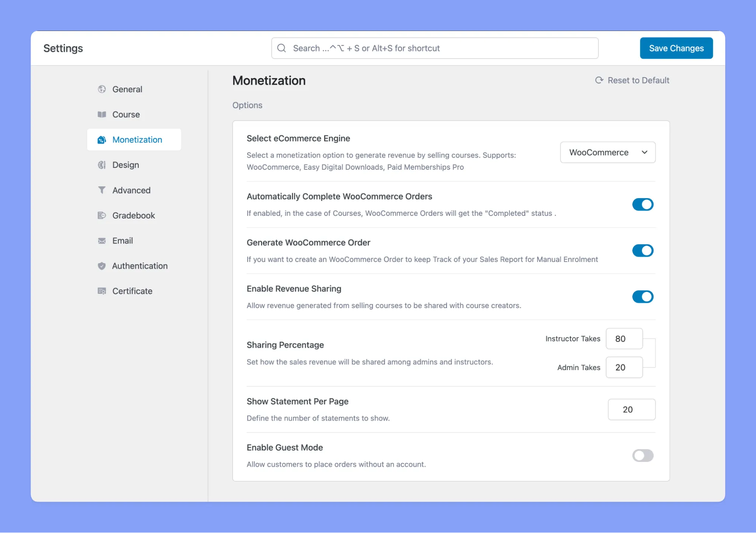This screenshot has height=533, width=756.
Task: Click the Admin Takes label
Action: pyautogui.click(x=579, y=367)
